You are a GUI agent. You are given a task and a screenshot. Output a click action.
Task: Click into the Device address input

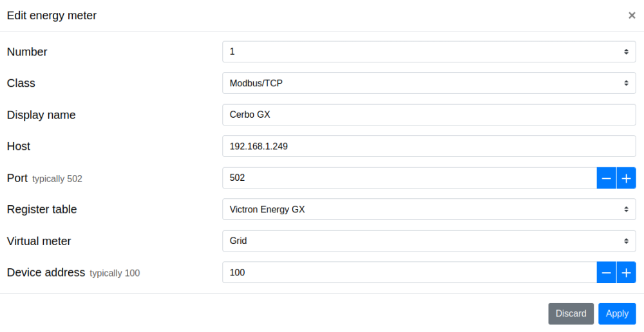click(410, 273)
